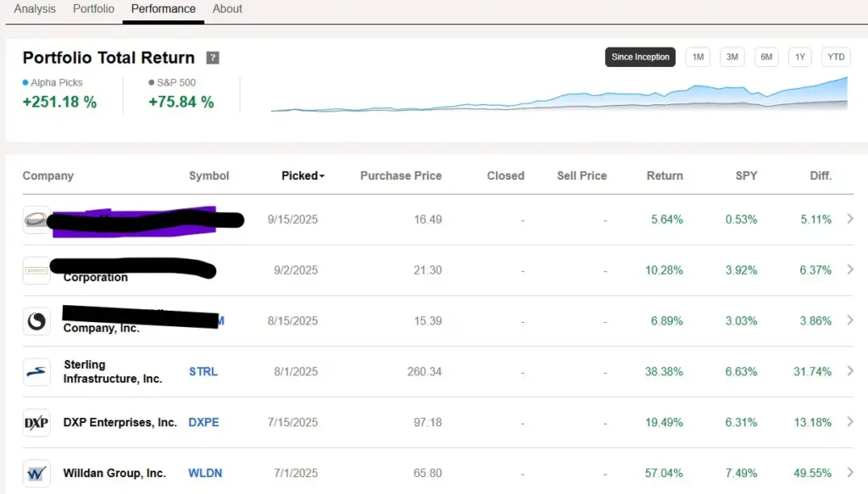
Task: Click the Willdan Group W logo
Action: [x=36, y=473]
